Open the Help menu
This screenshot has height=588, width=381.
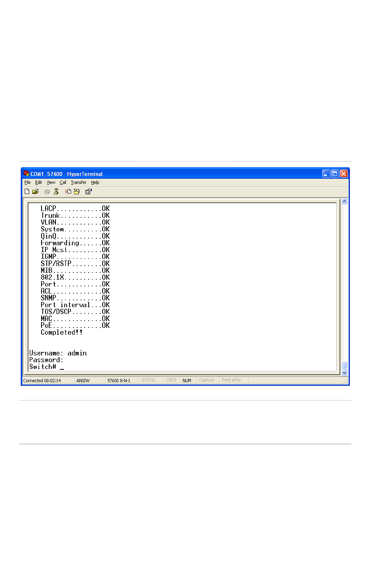pos(95,182)
